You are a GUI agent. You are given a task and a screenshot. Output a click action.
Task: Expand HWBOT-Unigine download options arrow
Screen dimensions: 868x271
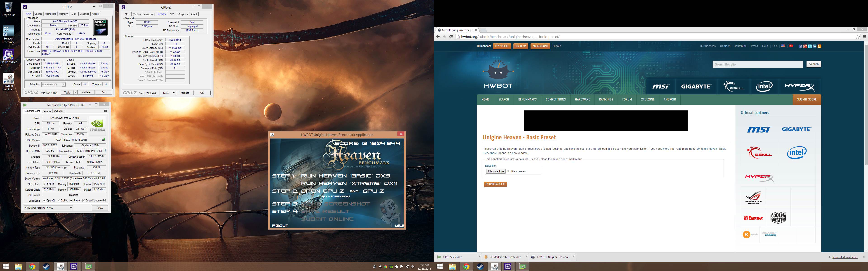573,257
